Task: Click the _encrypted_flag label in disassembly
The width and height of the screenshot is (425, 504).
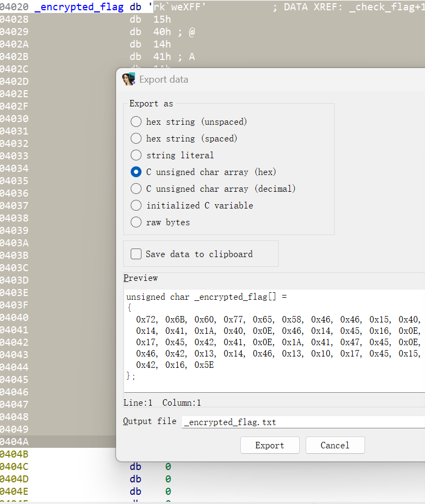Action: click(78, 8)
